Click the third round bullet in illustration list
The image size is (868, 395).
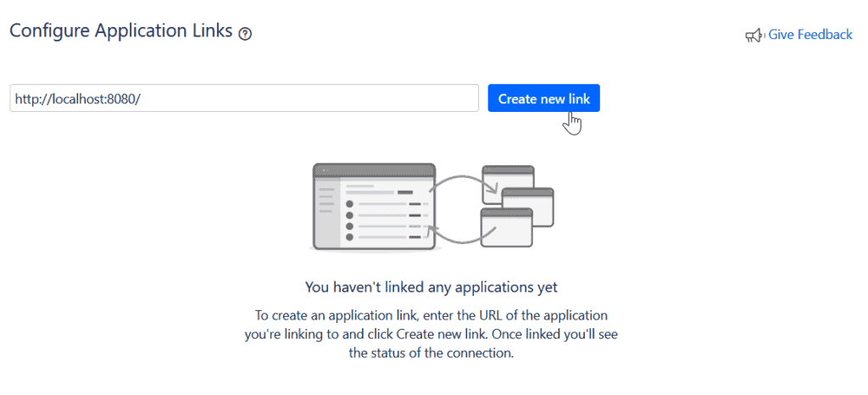[x=349, y=227]
